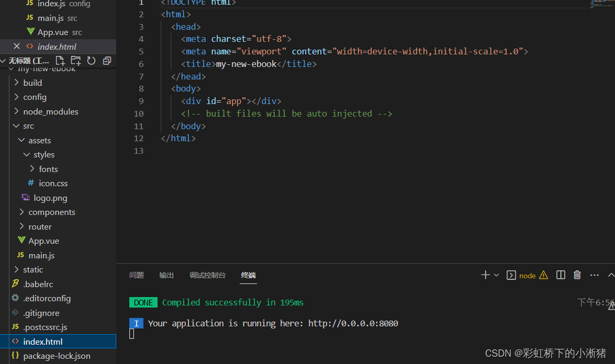Click the id="app" div on line 9

[231, 101]
